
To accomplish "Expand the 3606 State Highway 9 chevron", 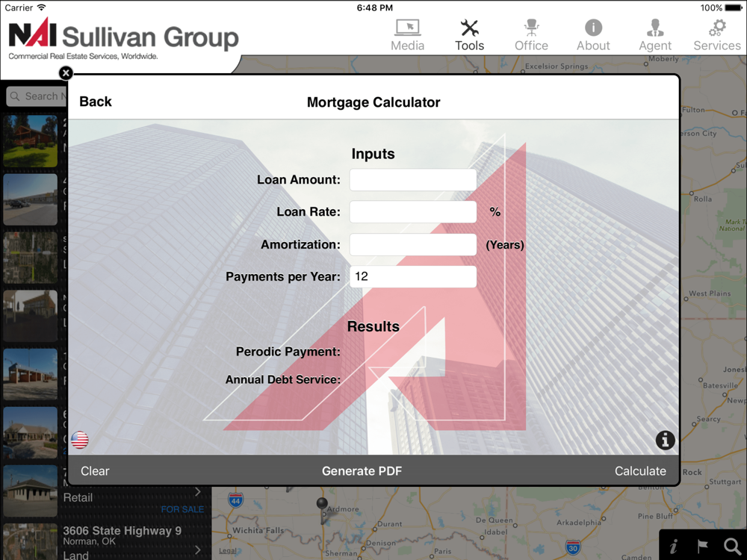I will pyautogui.click(x=198, y=550).
